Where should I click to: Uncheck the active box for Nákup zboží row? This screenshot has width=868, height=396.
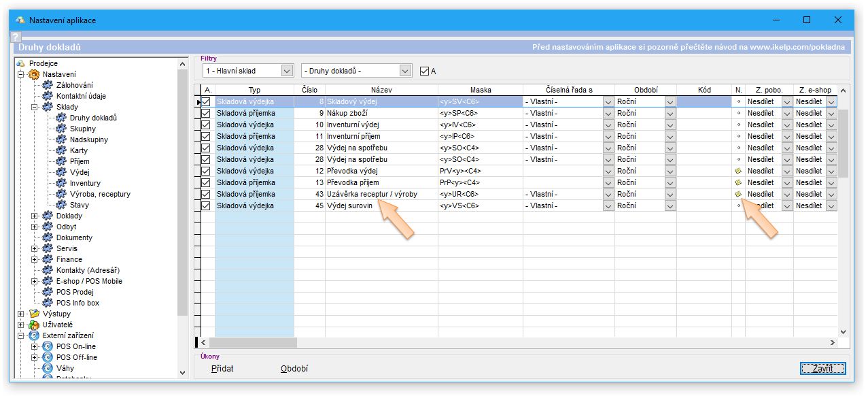click(207, 113)
